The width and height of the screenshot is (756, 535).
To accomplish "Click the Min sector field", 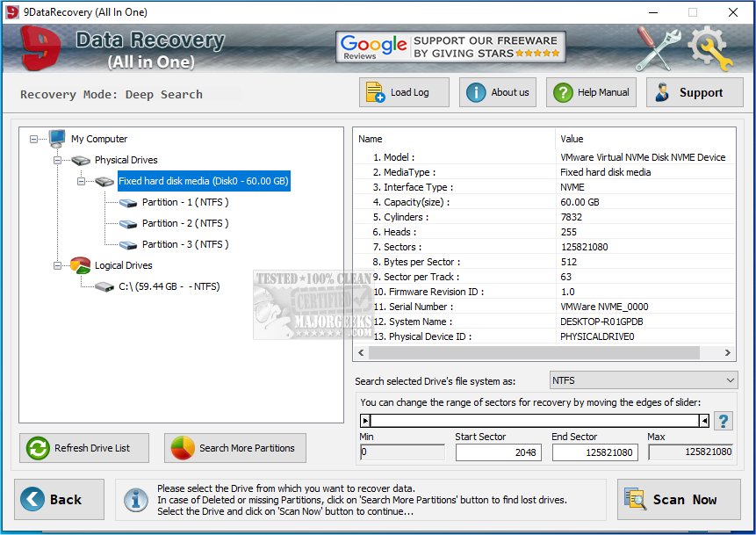I will tap(402, 452).
